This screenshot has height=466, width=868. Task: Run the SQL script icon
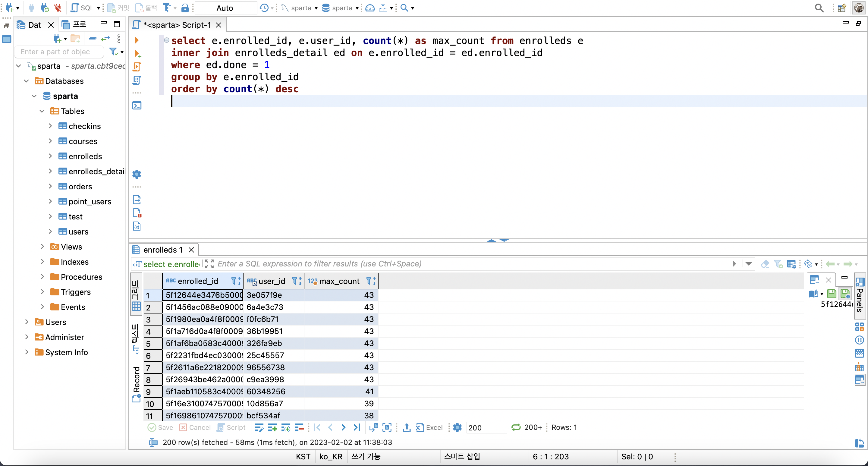pos(137,67)
